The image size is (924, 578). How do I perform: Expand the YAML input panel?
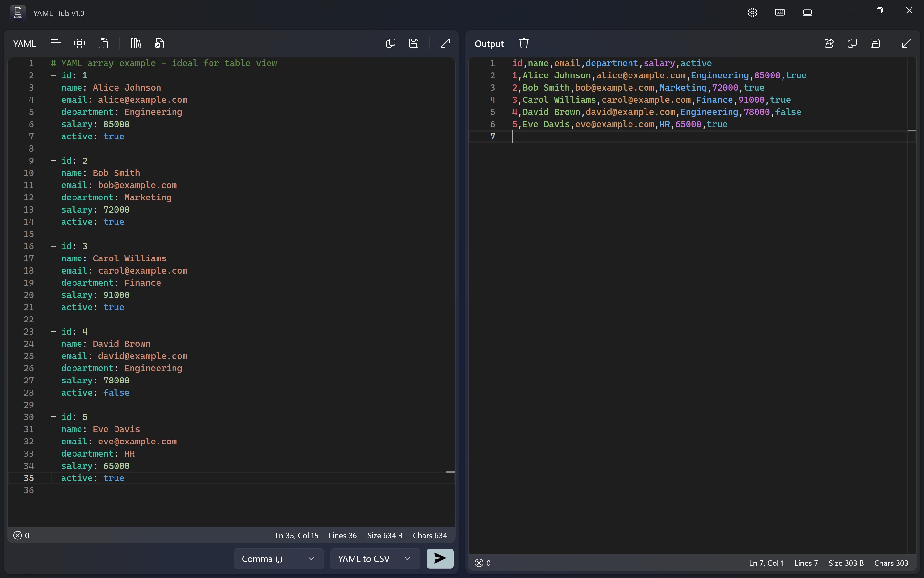445,43
